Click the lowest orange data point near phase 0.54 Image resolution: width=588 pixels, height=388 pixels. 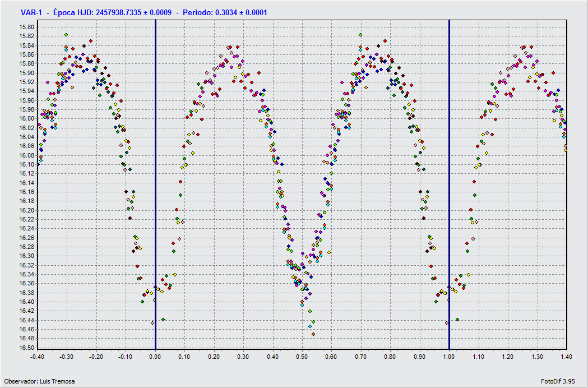pyautogui.click(x=313, y=334)
